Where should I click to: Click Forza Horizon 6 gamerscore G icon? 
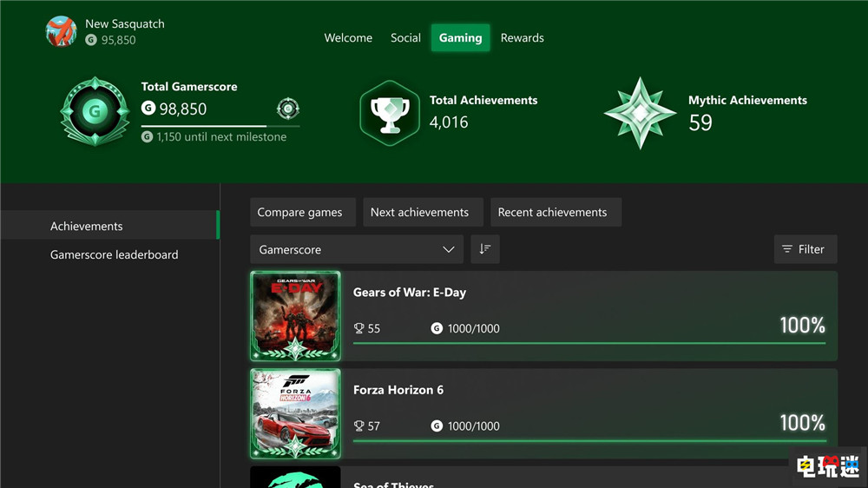(x=437, y=426)
